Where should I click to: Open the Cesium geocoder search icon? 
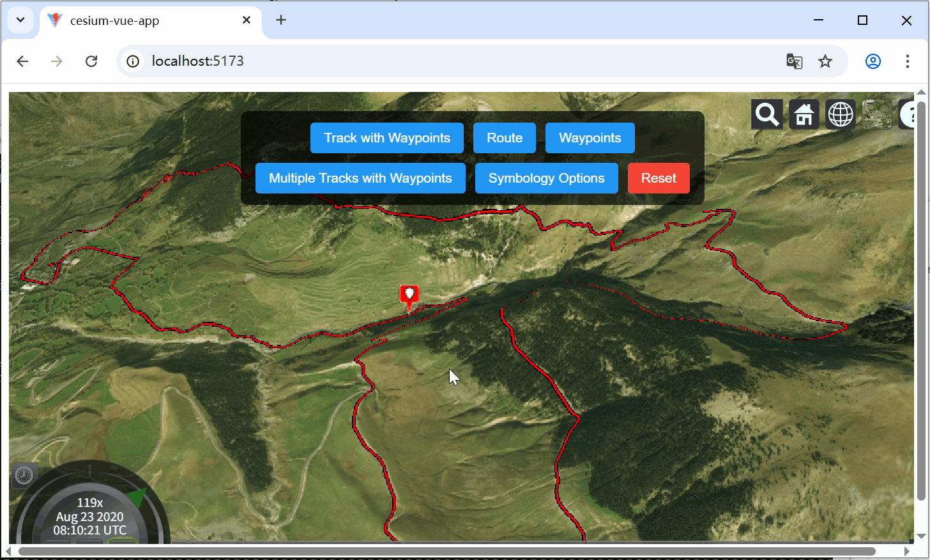[766, 115]
